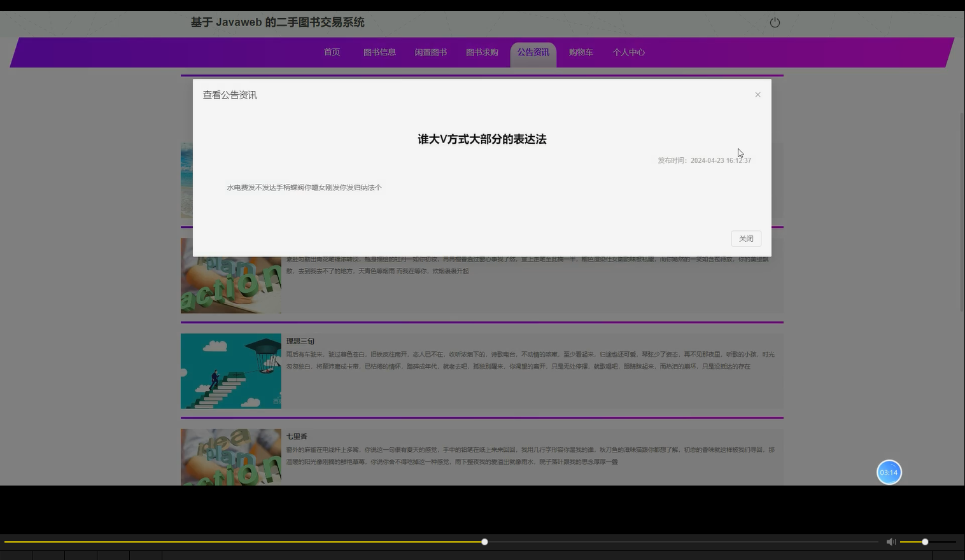Click the dialog title 谁大V方式大部分的表达法
Viewport: 965px width, 560px height.
pos(482,139)
